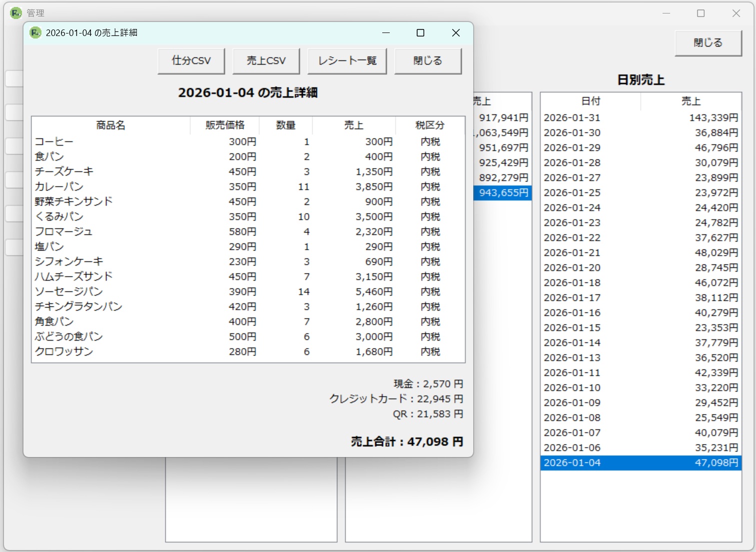The width and height of the screenshot is (756, 552).
Task: Select the 2026-01-31 daily sales row
Action: (640, 118)
